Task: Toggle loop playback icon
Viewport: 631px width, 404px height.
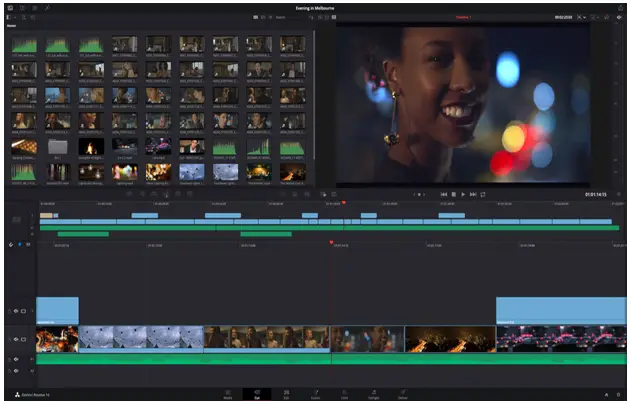Action: pos(483,194)
